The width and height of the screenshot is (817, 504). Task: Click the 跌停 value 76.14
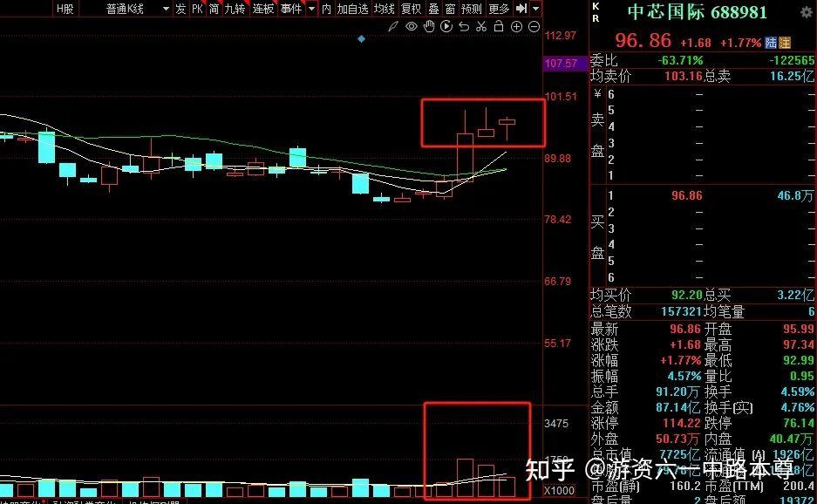pos(798,423)
